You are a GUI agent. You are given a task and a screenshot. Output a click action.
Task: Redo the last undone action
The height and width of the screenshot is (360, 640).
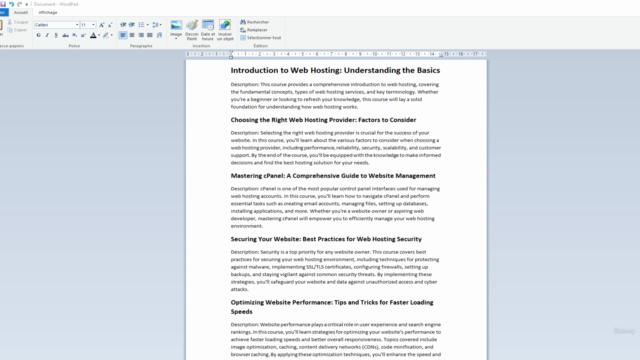(x=19, y=4)
